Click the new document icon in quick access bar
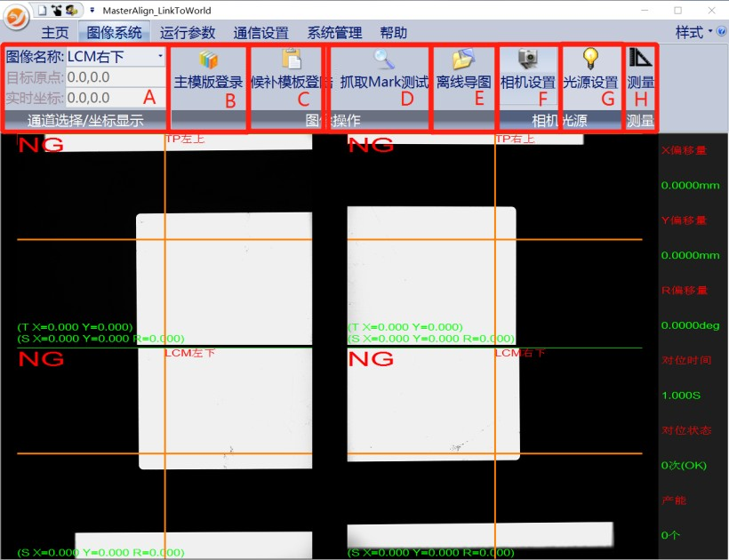 (x=41, y=10)
